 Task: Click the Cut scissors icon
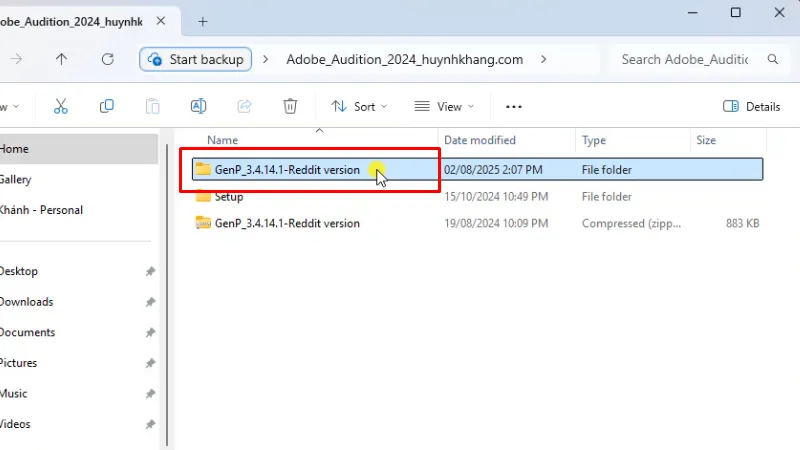(61, 106)
